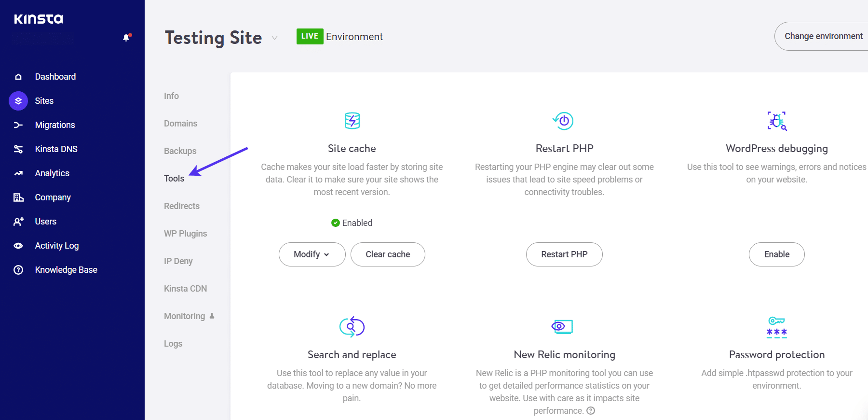Expand the Testing Site dropdown chevron

click(x=274, y=38)
